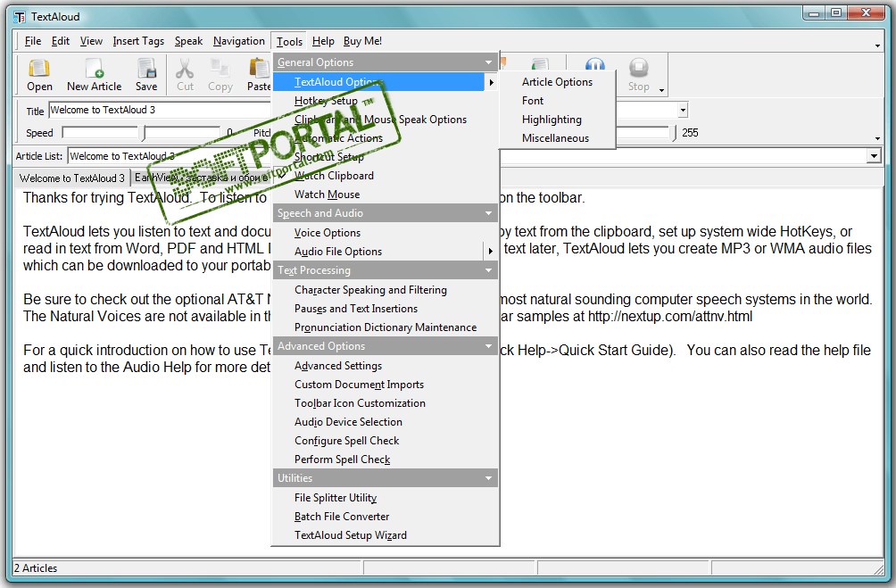Click the Open folder icon in toolbar

(x=39, y=69)
